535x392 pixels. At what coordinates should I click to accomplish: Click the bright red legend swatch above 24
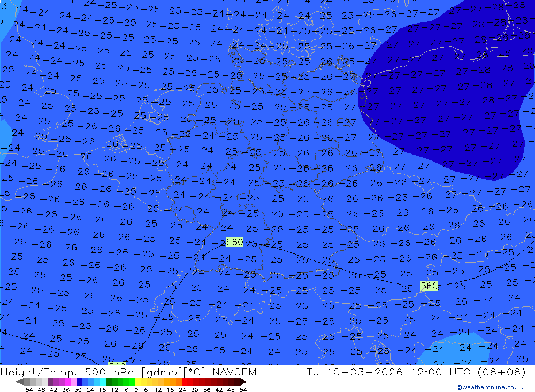pos(185,381)
